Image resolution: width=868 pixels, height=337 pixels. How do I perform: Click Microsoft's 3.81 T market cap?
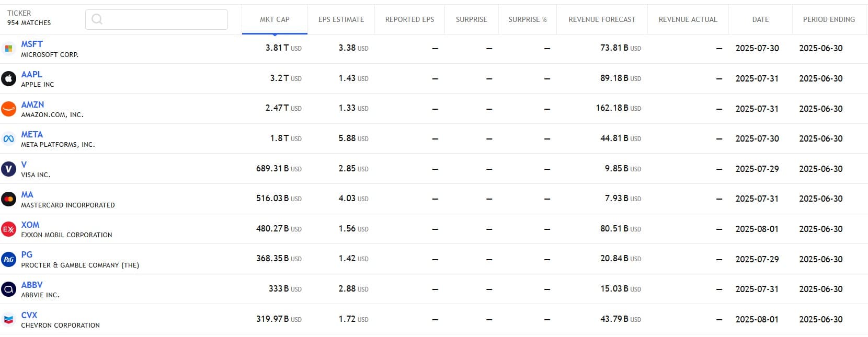coord(283,48)
